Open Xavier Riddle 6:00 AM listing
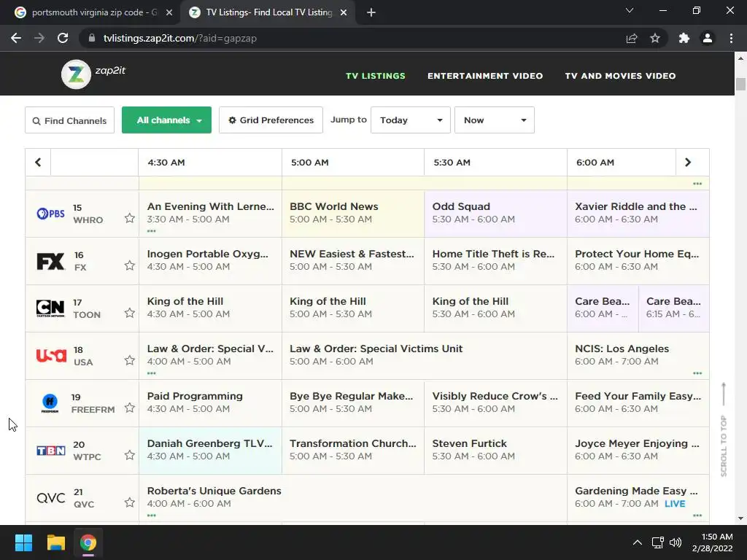This screenshot has height=560, width=747. tap(638, 214)
